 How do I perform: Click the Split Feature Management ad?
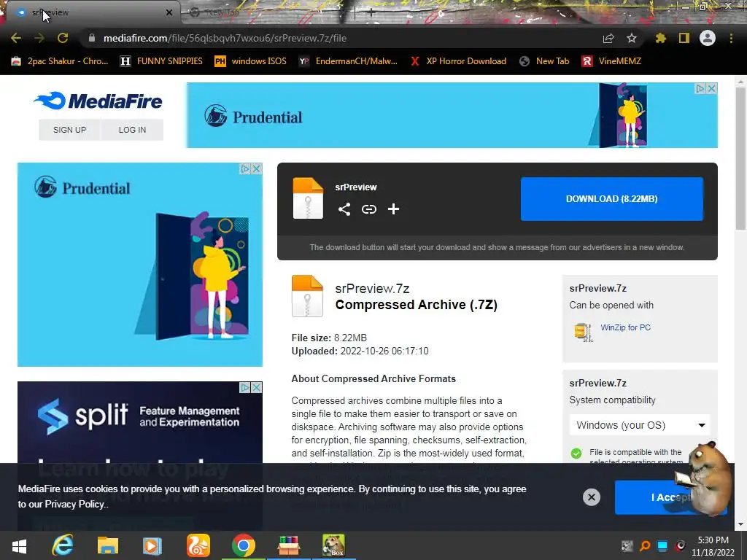(x=140, y=422)
